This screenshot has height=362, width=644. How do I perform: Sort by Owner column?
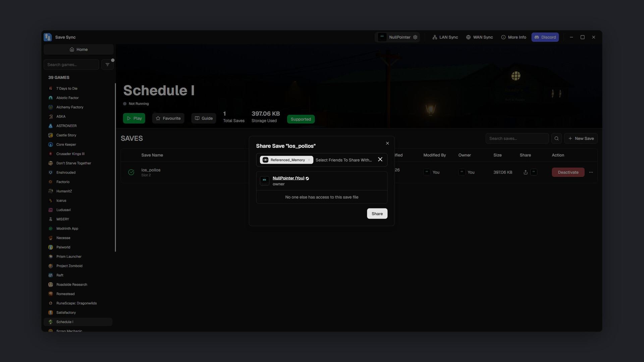[465, 155]
